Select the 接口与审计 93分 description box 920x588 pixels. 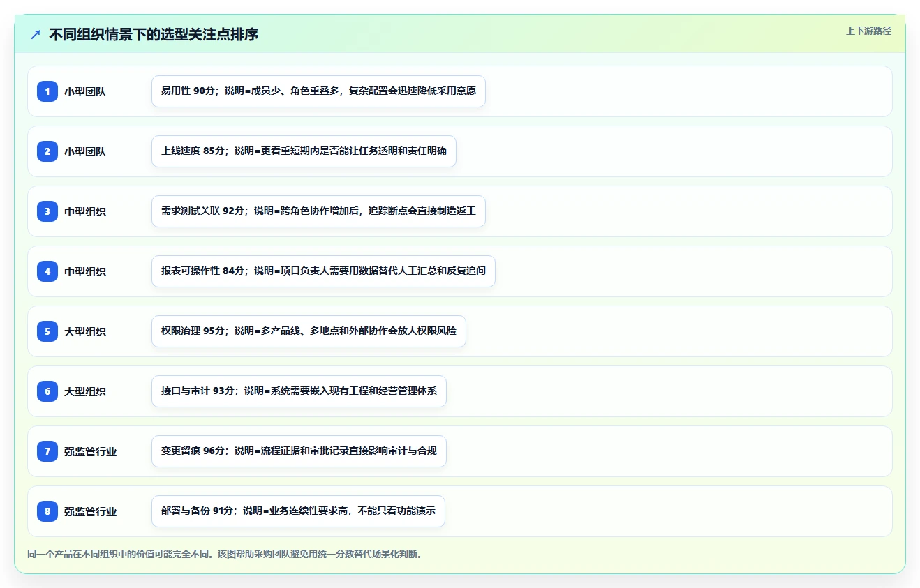click(x=299, y=391)
